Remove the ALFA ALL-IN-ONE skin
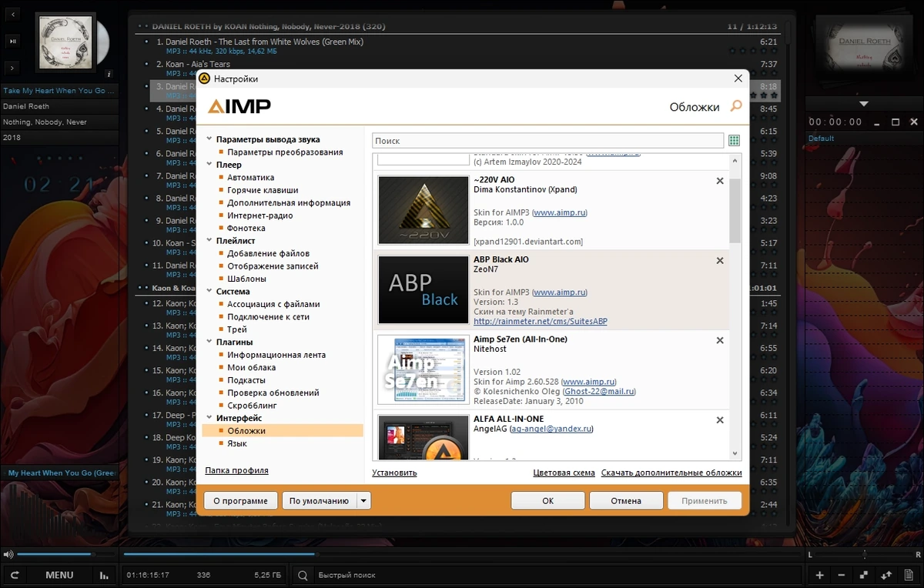 (720, 421)
